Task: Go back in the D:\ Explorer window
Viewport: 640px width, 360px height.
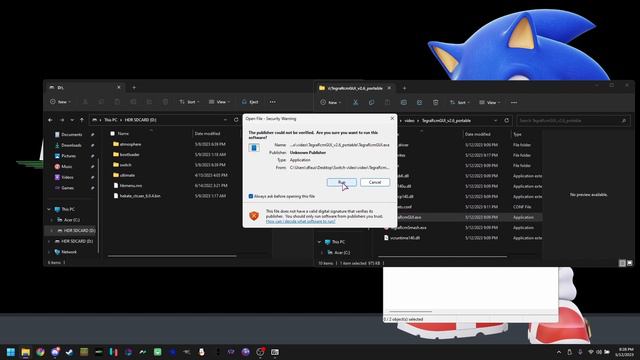Action: pos(51,120)
